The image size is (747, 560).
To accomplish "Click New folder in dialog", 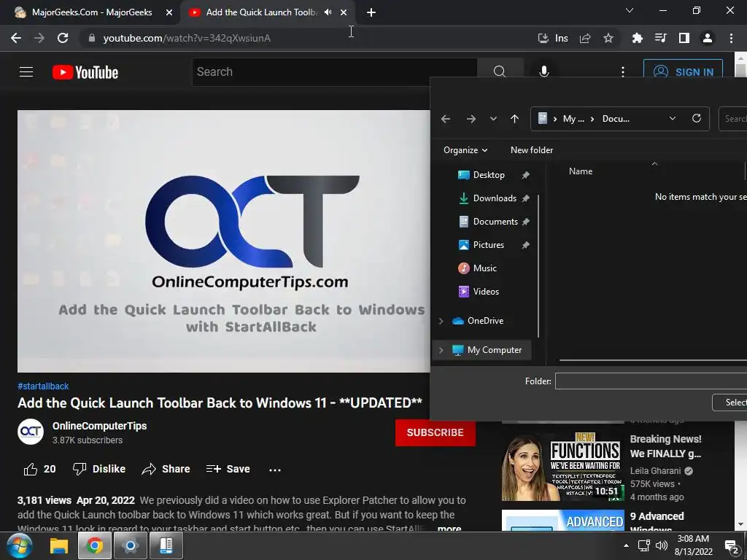I will pos(532,150).
